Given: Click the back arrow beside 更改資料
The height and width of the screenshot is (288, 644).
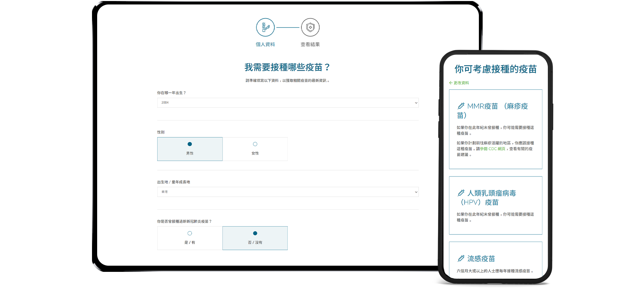Looking at the screenshot, I should (x=451, y=83).
